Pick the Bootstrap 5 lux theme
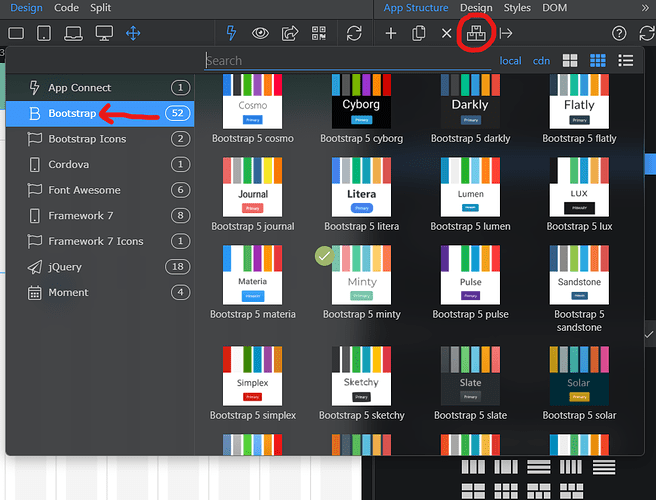Screen dimensions: 656x500 coord(579,187)
